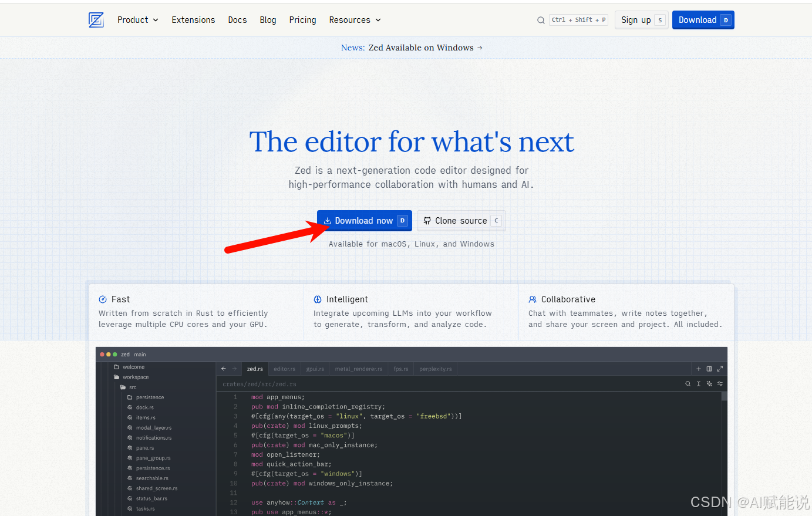Click code line 'mod open_listener;'
Viewport: 812px width, 516px height.
pos(285,455)
